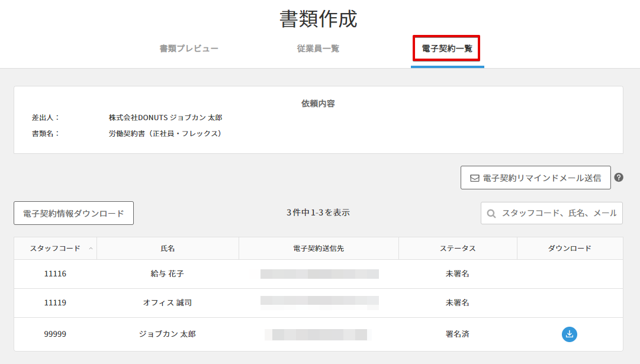This screenshot has width=640, height=364.
Task: Select the 給与 花子 name cell
Action: coord(168,274)
